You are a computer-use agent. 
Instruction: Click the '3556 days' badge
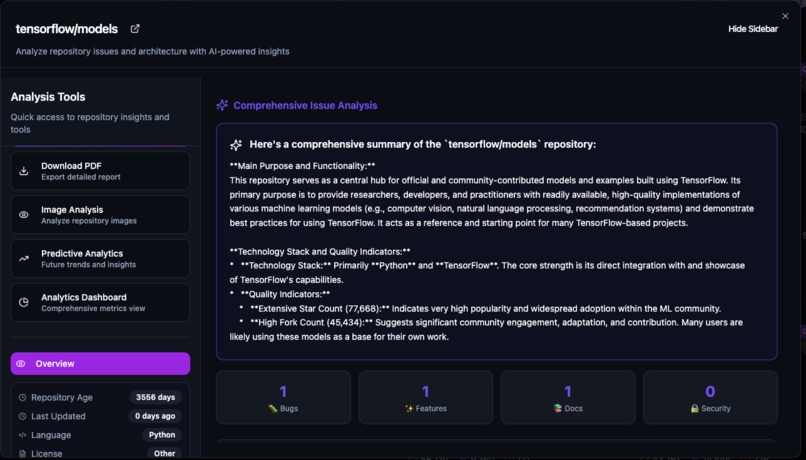click(155, 397)
